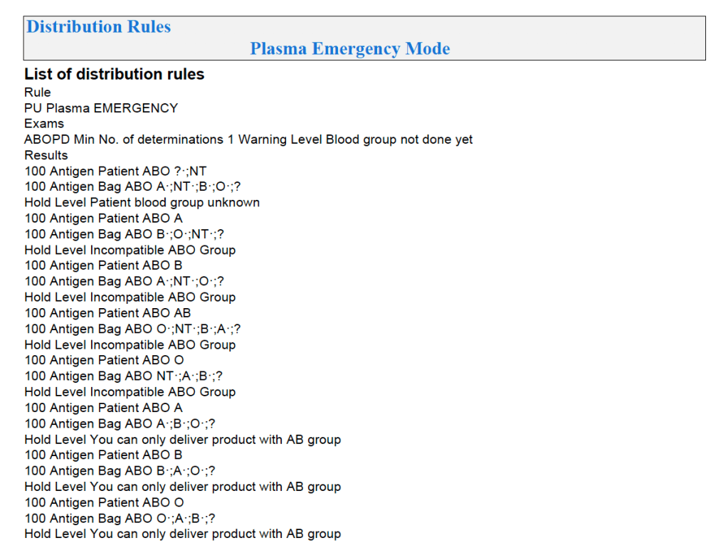The image size is (728, 560).
Task: Click the "Distribution Rules" title
Action: pyautogui.click(x=98, y=27)
